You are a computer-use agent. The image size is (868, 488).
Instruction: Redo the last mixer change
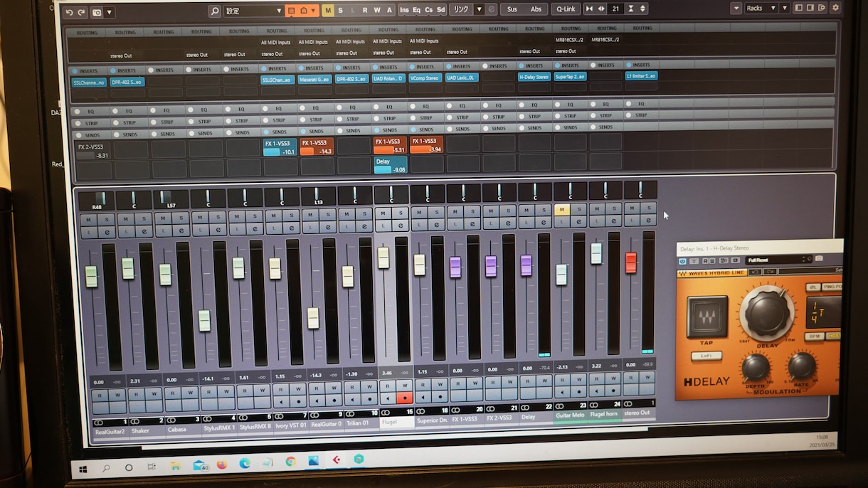coord(82,12)
